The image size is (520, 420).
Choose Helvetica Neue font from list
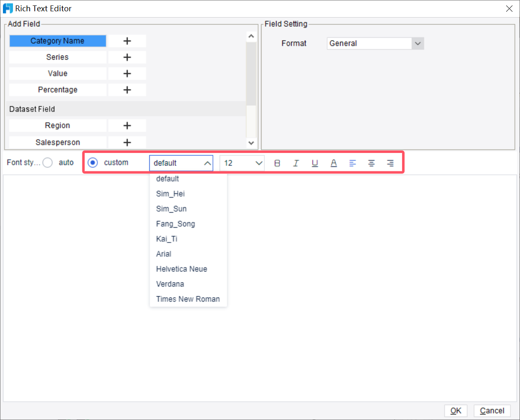[188, 269]
